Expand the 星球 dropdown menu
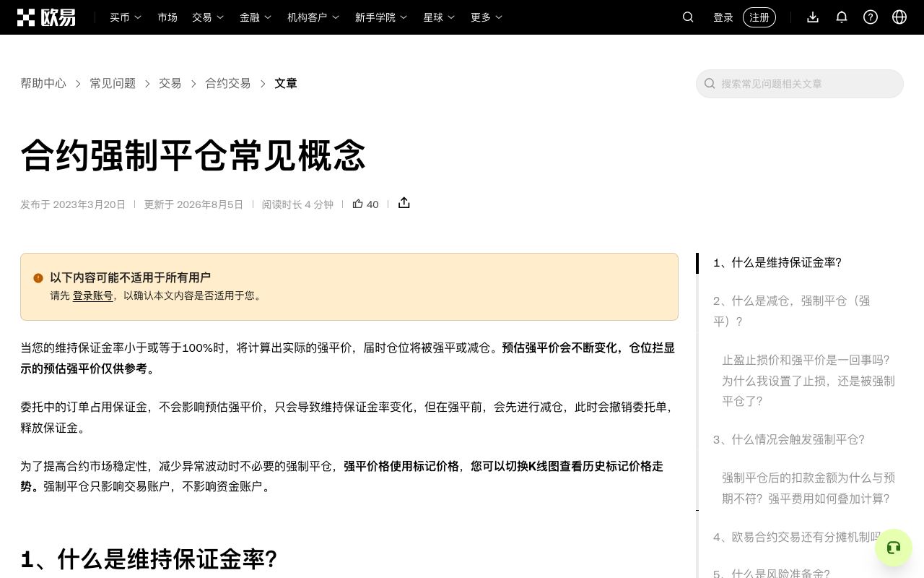The image size is (924, 578). pos(439,17)
